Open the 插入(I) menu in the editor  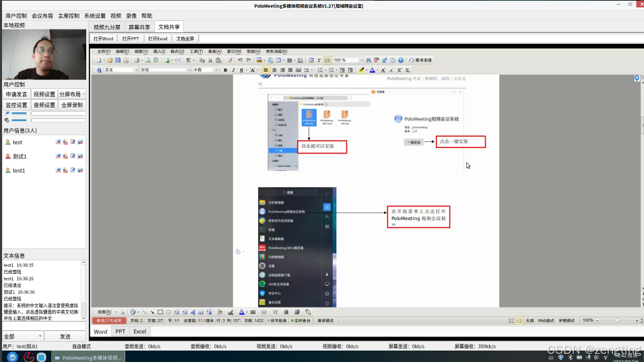tap(159, 51)
